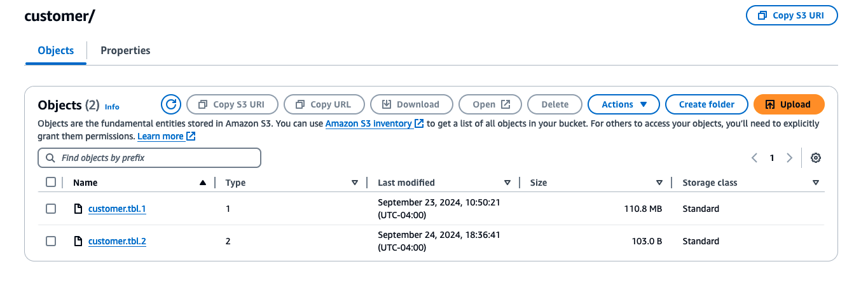Click the Create folder button

coord(706,104)
